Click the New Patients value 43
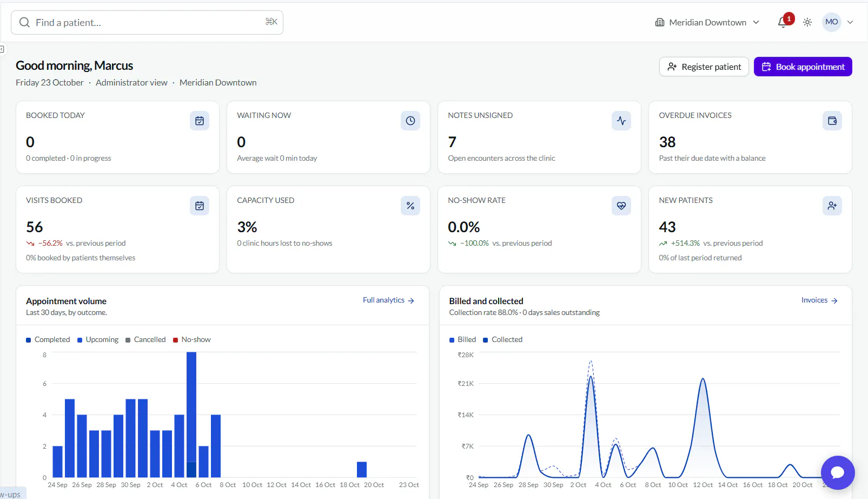This screenshot has height=499, width=868. coord(667,227)
